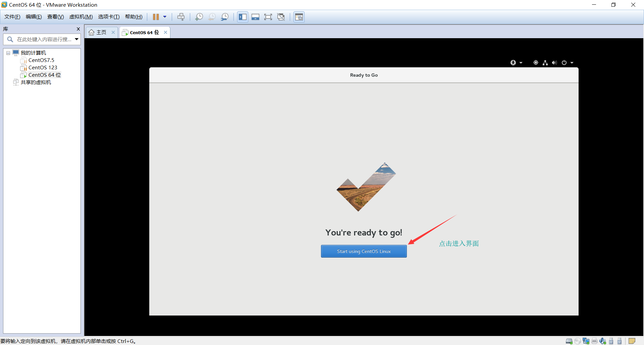Click the hard disk status icon
644x345 pixels.
569,341
